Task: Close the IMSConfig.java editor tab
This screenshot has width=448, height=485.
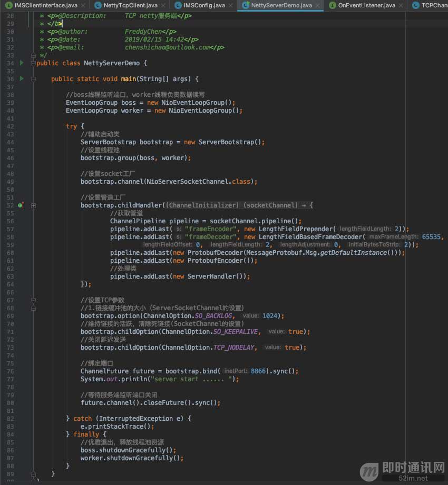Action: point(231,5)
